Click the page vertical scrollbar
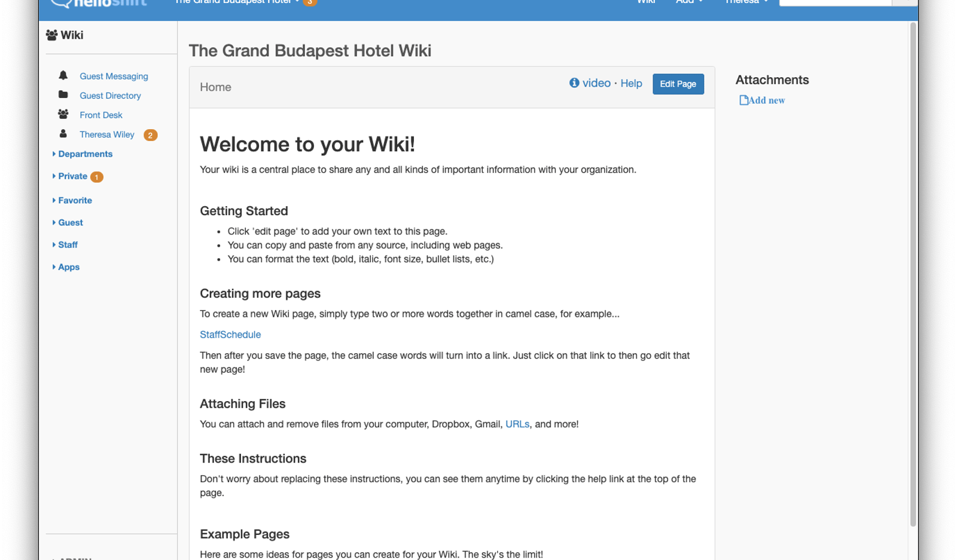 [x=913, y=275]
